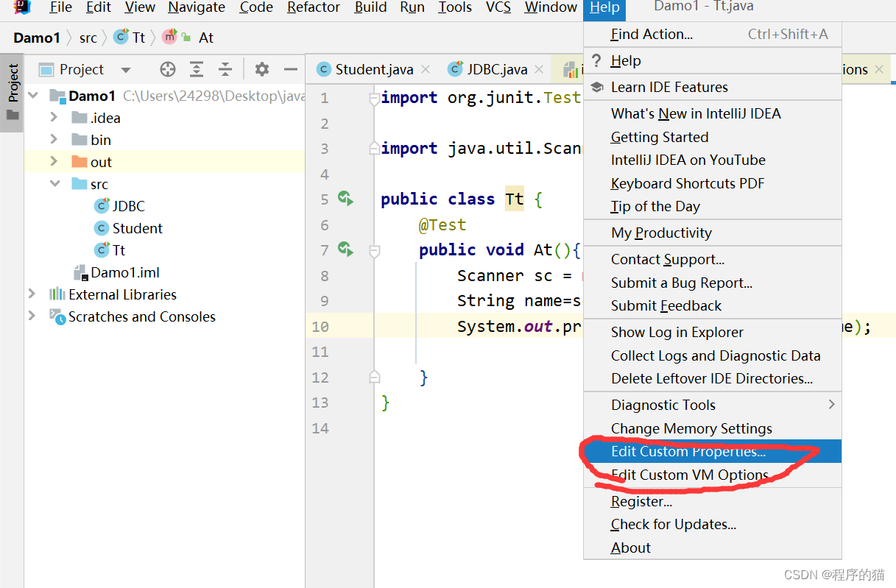The width and height of the screenshot is (896, 588).
Task: Open Project panel settings gear
Action: tap(261, 69)
